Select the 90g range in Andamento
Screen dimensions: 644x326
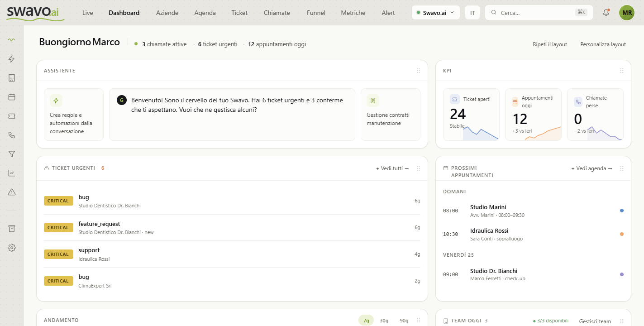404,321
